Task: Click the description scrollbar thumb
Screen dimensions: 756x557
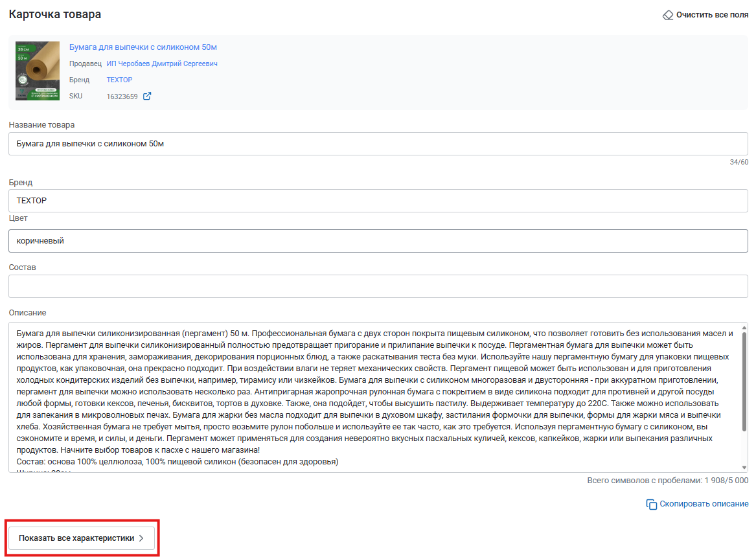Action: [x=744, y=381]
